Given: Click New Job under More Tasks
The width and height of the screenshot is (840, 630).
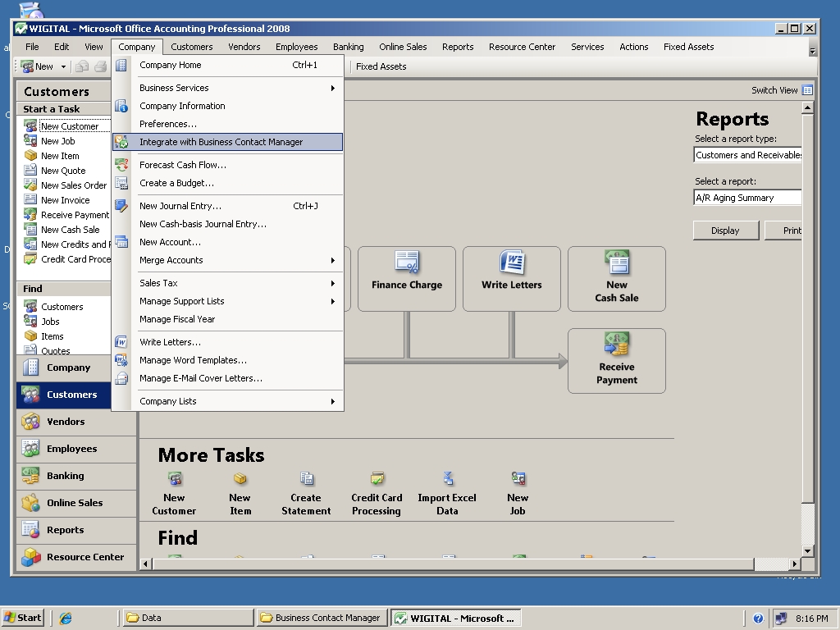Looking at the screenshot, I should pos(518,493).
